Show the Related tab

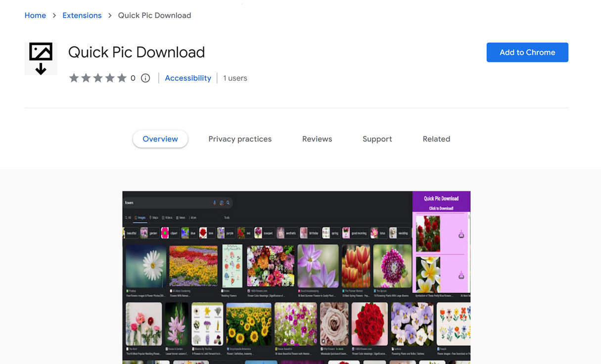[x=436, y=139]
